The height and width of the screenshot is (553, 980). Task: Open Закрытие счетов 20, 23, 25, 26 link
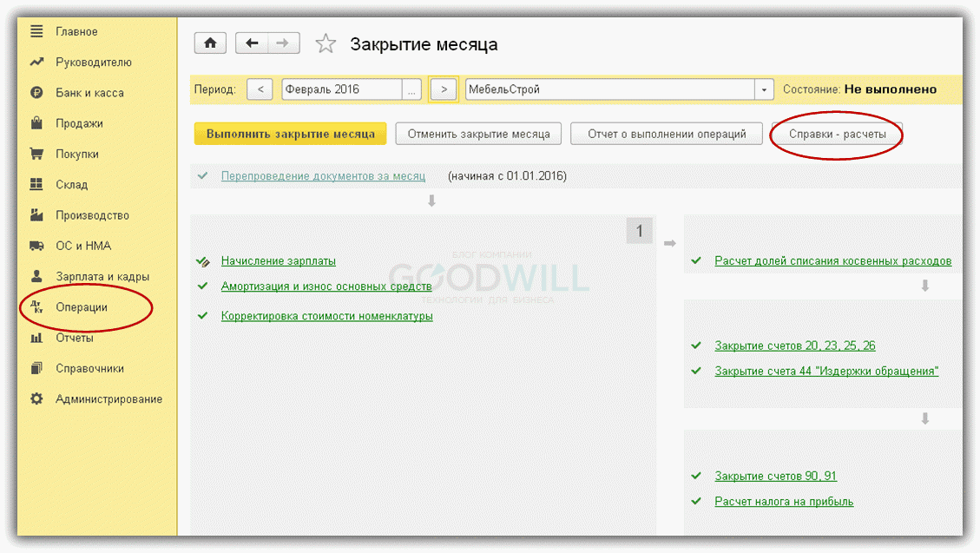(x=795, y=346)
